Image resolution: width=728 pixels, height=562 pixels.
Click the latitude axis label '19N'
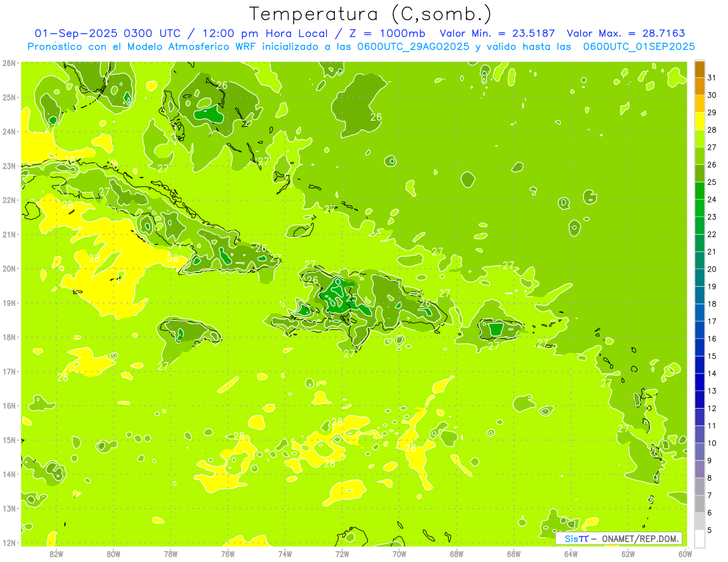(9, 303)
